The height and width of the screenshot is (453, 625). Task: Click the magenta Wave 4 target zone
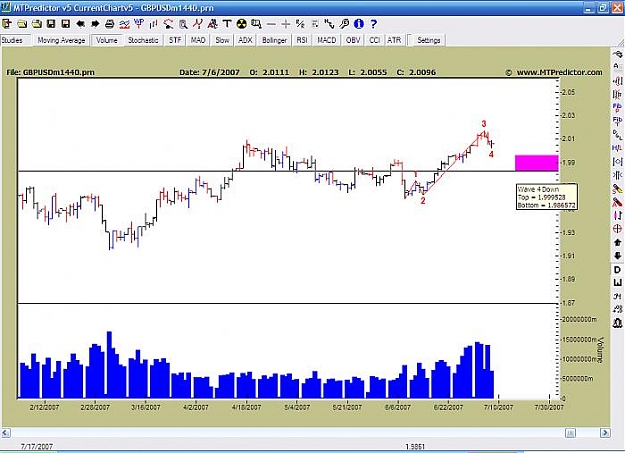click(x=537, y=163)
